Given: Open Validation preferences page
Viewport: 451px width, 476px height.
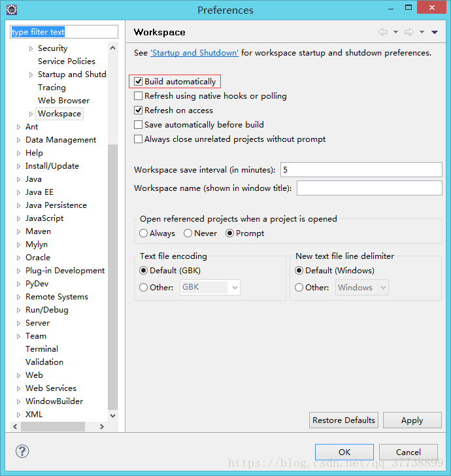Looking at the screenshot, I should [44, 362].
